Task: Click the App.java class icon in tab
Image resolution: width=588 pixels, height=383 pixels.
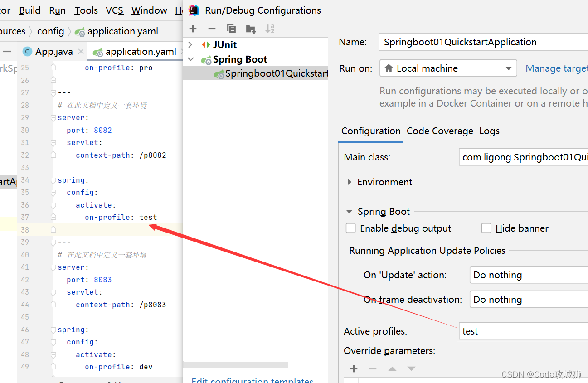Action: click(28, 51)
